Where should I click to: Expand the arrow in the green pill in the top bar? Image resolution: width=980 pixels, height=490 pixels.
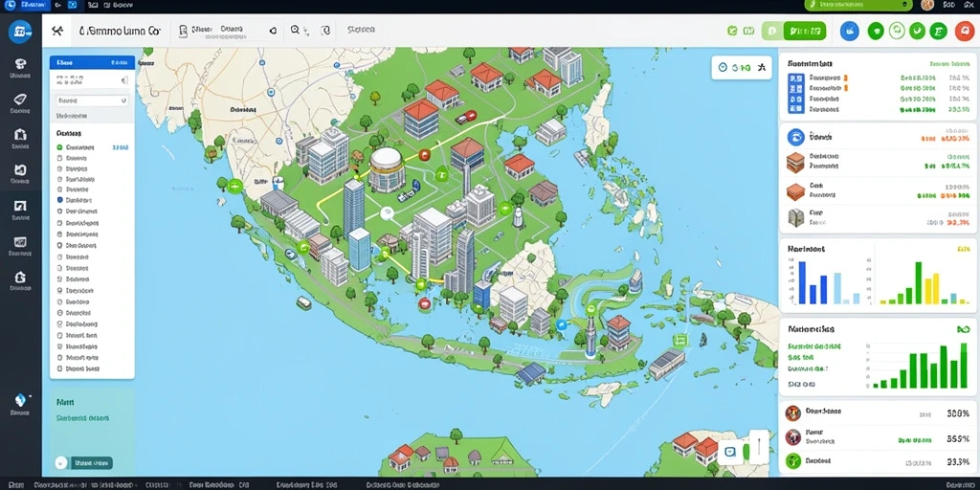905,5
